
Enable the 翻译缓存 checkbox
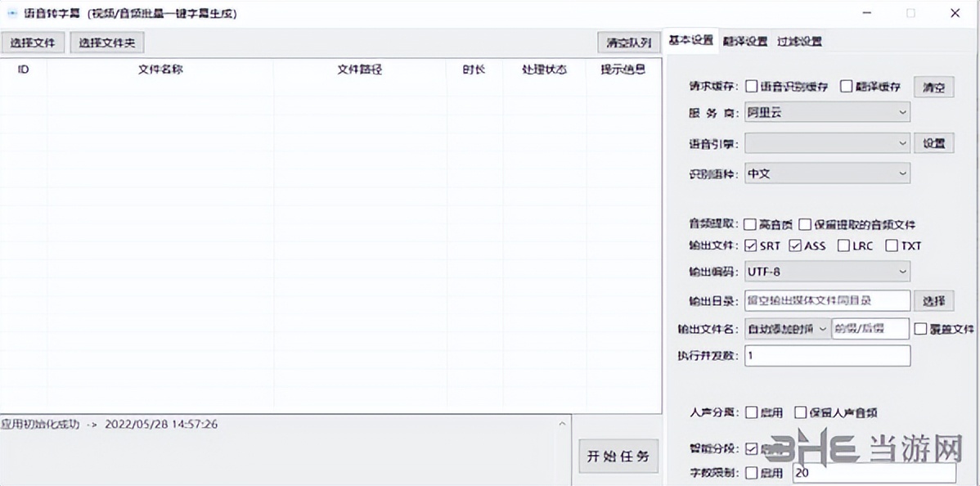[847, 87]
